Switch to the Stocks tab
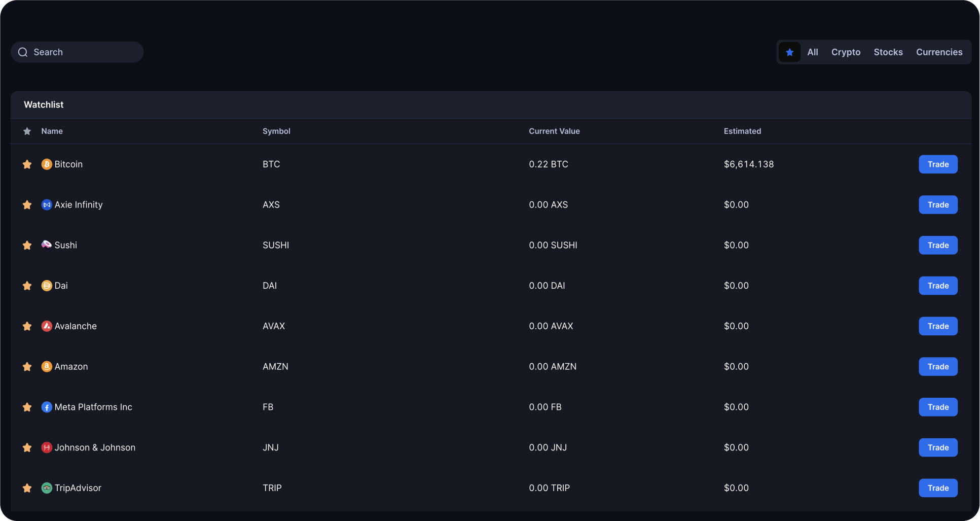Screen dimensions: 980x521 click(x=888, y=52)
